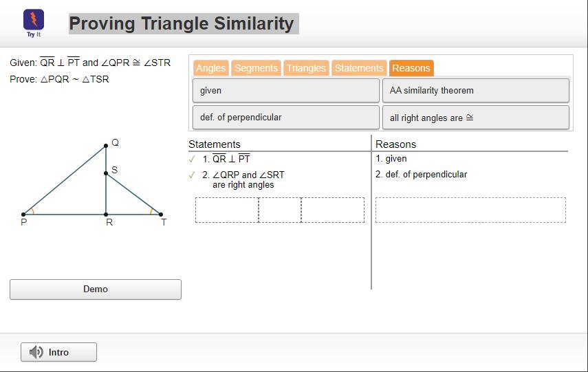Open the Segments tab

pos(256,68)
